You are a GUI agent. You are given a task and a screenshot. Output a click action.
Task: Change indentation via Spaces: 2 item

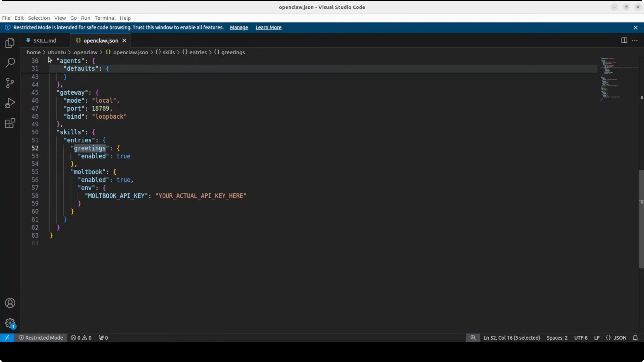pyautogui.click(x=557, y=338)
